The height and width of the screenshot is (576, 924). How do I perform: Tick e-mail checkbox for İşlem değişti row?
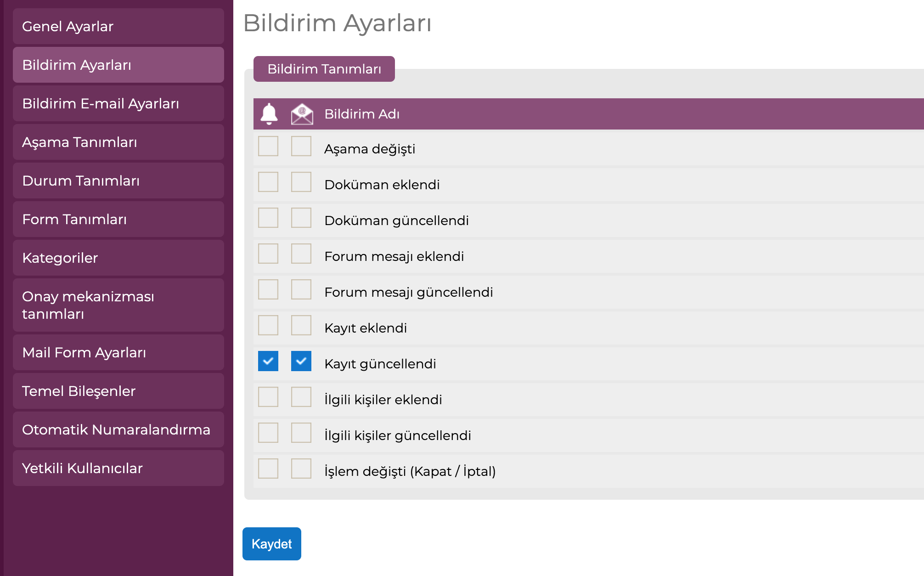point(301,469)
